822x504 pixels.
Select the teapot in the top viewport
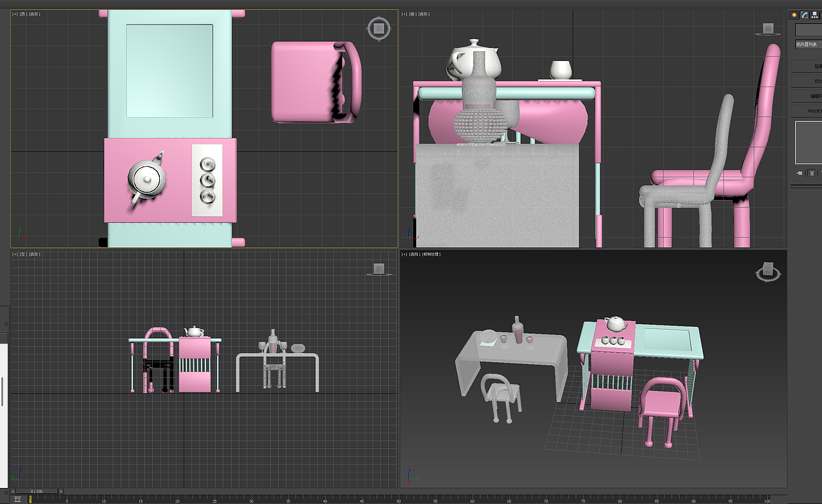[x=148, y=178]
